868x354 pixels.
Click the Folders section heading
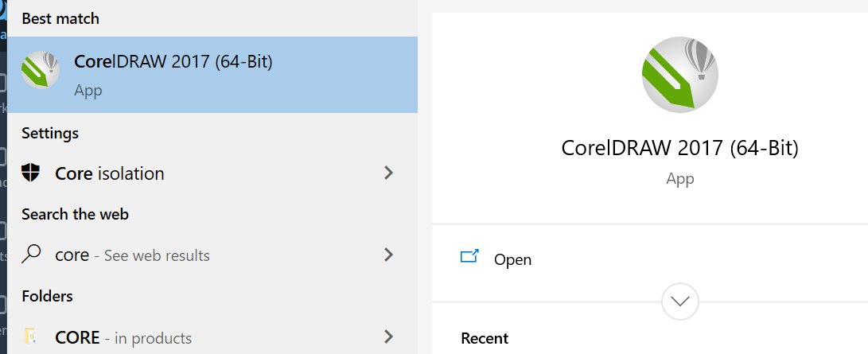tap(47, 296)
